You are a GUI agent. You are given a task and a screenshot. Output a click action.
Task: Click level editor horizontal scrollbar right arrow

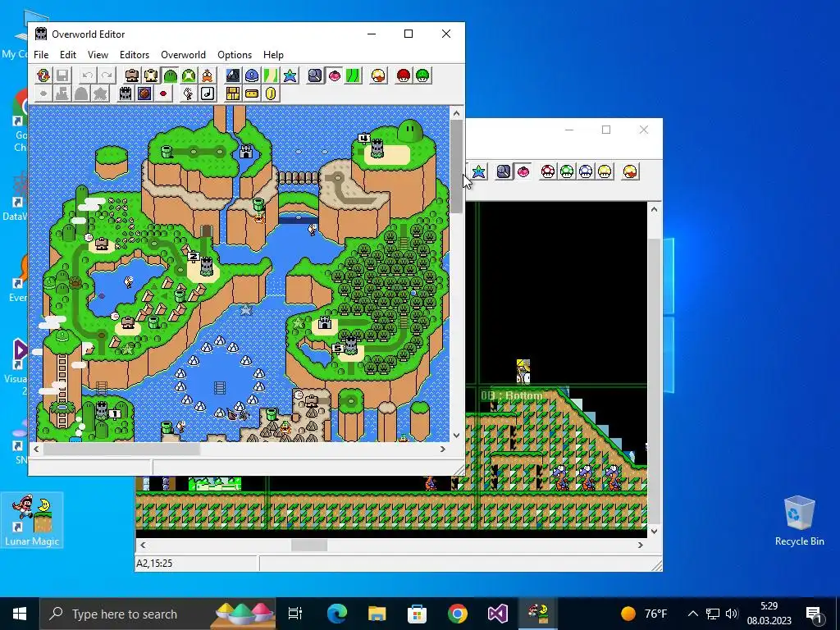(640, 545)
